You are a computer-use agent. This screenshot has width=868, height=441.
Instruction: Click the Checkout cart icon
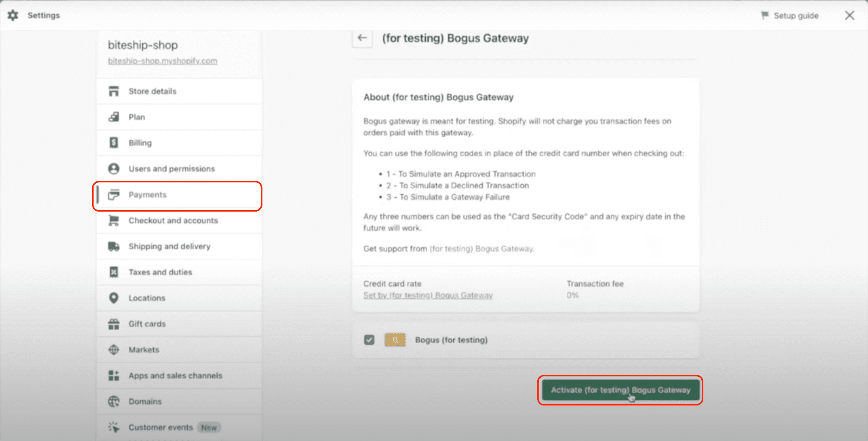click(x=114, y=220)
